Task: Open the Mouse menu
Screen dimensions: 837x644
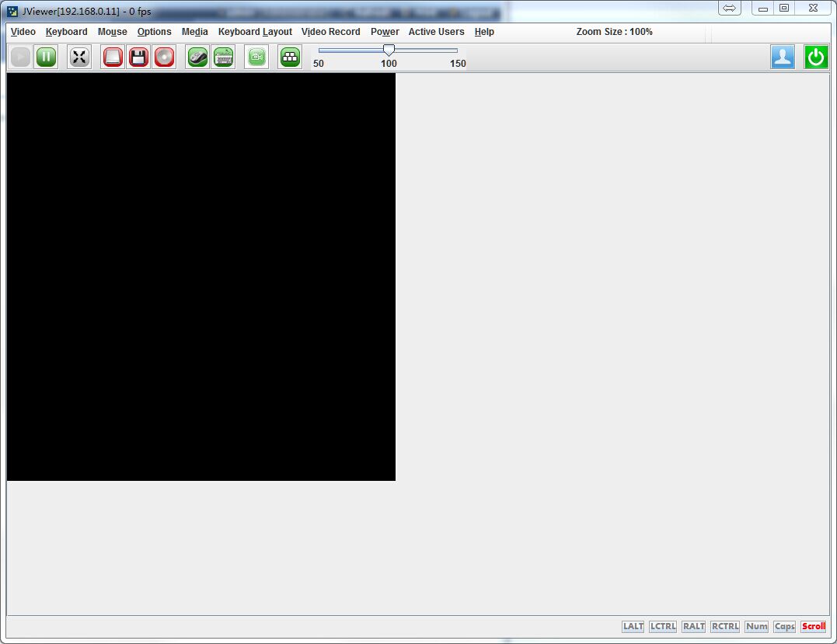Action: pyautogui.click(x=112, y=32)
